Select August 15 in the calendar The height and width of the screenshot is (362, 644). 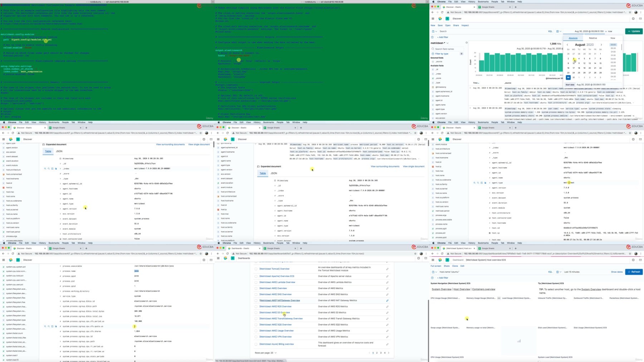(x=600, y=63)
